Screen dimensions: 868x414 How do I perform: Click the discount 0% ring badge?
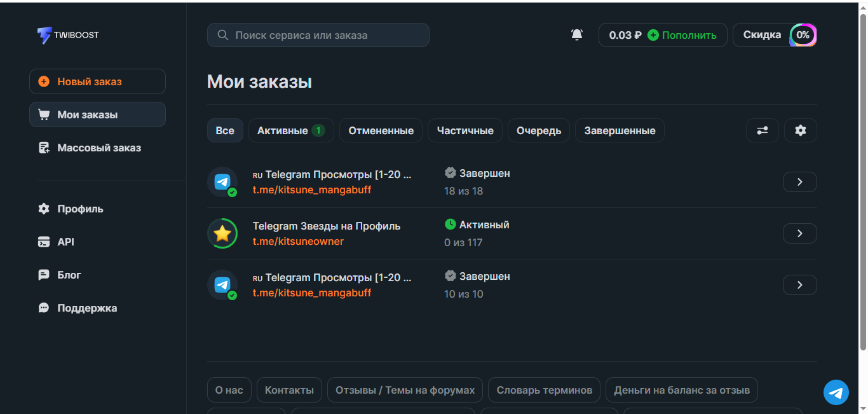click(803, 35)
